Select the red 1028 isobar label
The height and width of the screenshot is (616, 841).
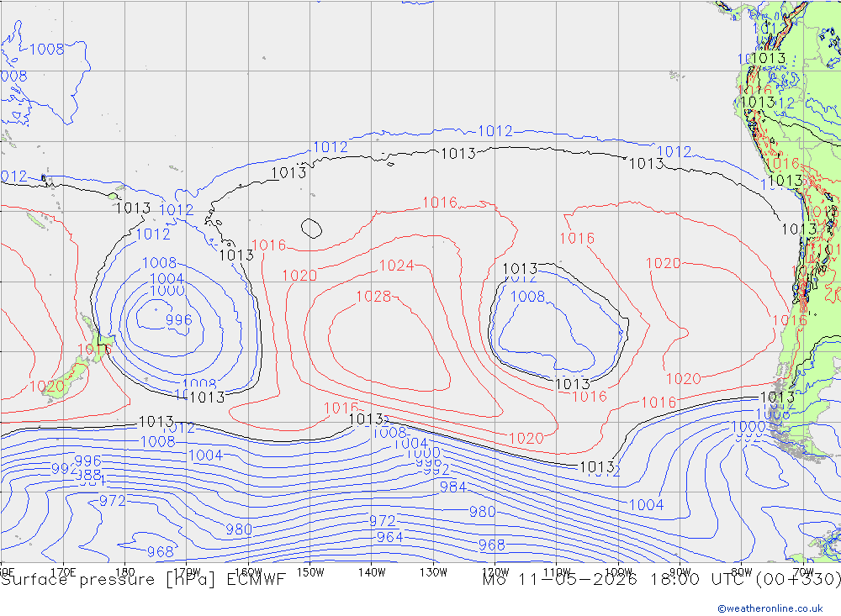pos(374,296)
